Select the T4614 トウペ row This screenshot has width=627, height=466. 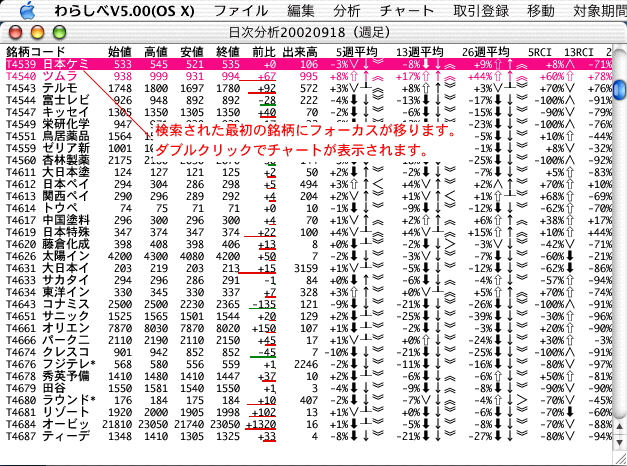309,208
